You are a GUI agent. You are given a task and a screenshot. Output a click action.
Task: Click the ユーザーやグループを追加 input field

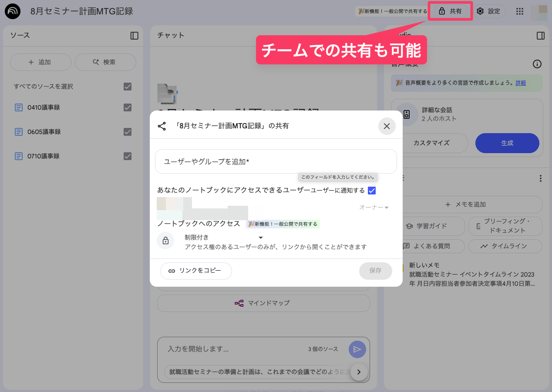[276, 161]
